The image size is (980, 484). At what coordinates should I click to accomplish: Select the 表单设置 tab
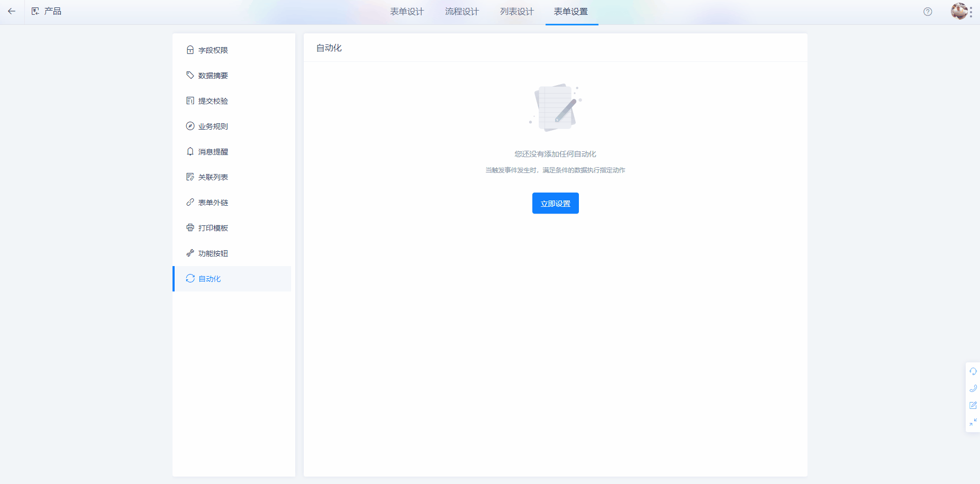pos(571,12)
